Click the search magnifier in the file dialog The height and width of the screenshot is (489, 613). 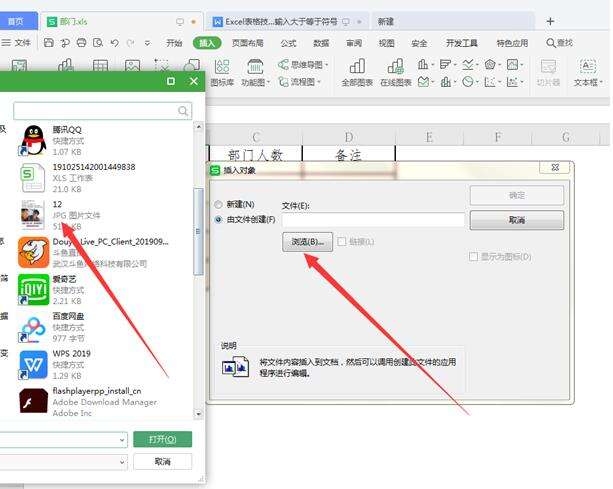(183, 111)
